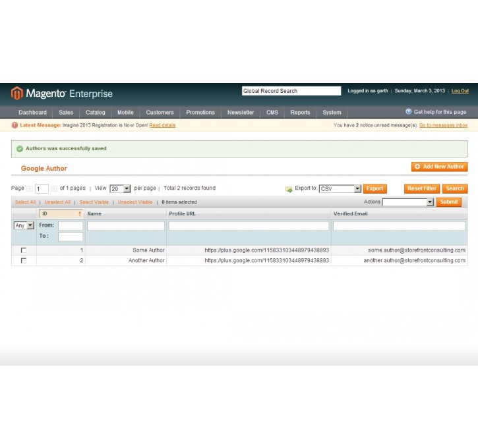Image resolution: width=478 pixels, height=448 pixels.
Task: Open the CMS menu
Action: pyautogui.click(x=272, y=113)
